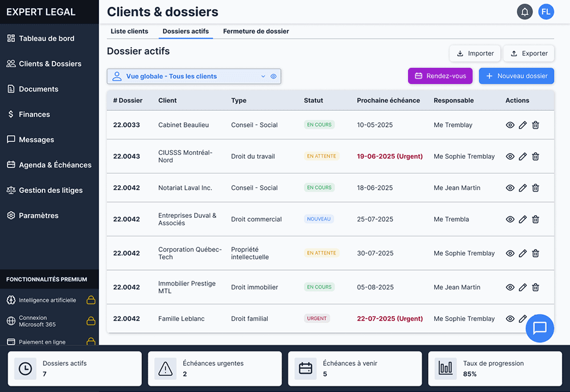
Task: Switch to the Liste clients tab
Action: [x=130, y=31]
